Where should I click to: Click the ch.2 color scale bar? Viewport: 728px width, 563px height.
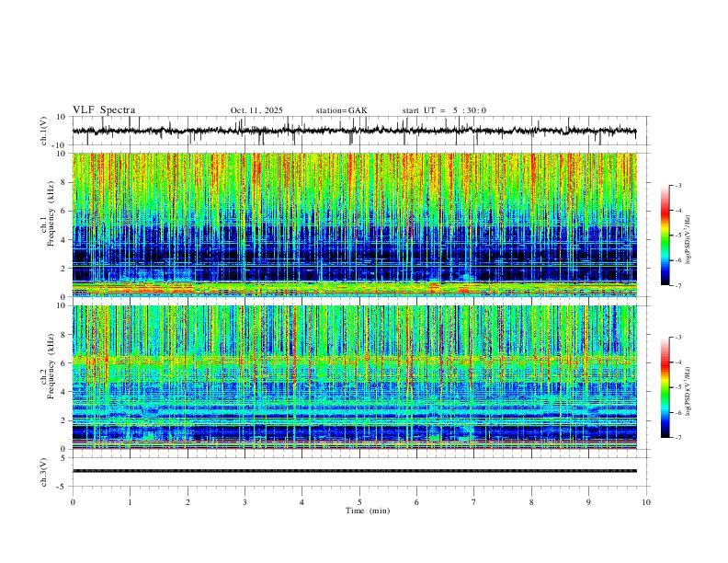click(665, 387)
